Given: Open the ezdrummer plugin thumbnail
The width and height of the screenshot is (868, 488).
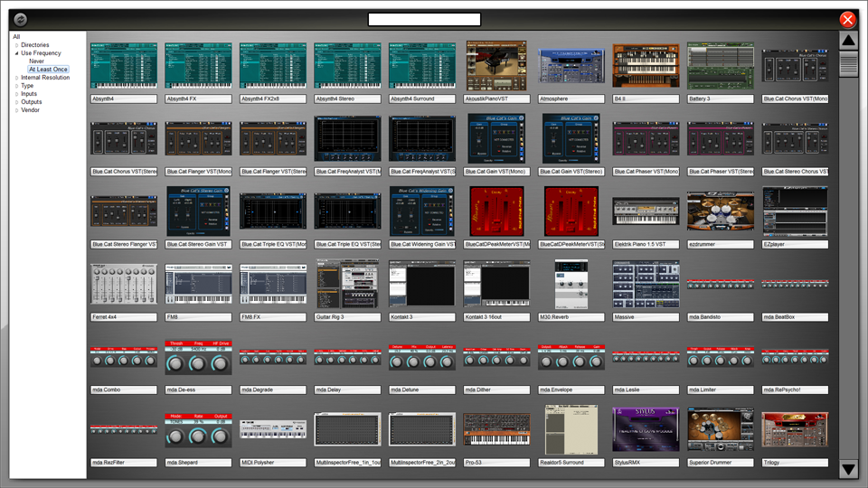Looking at the screenshot, I should pyautogui.click(x=721, y=211).
